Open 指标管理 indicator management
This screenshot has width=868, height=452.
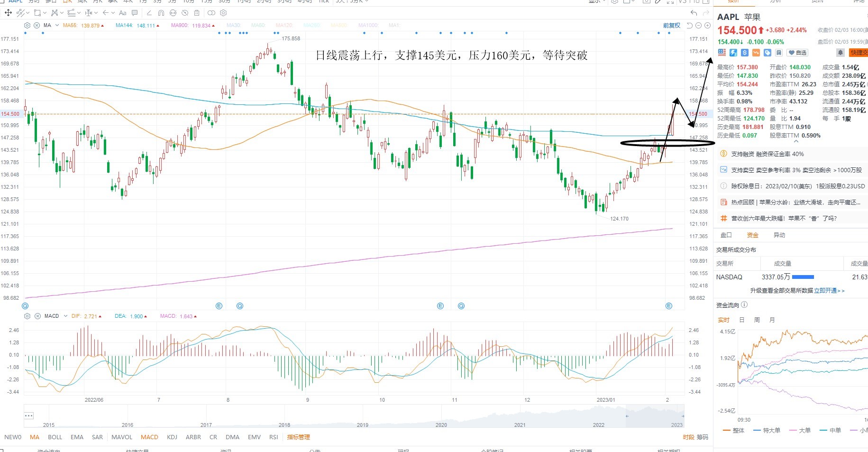(x=298, y=437)
